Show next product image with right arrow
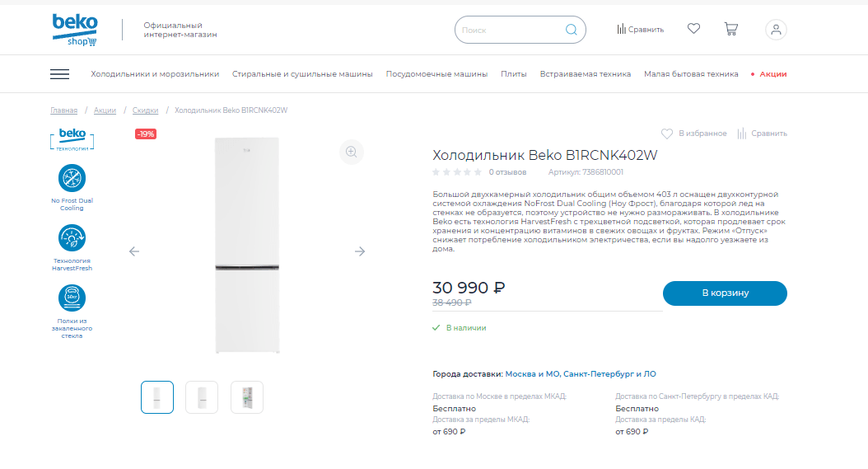Viewport: 868px width, 469px height. point(360,251)
